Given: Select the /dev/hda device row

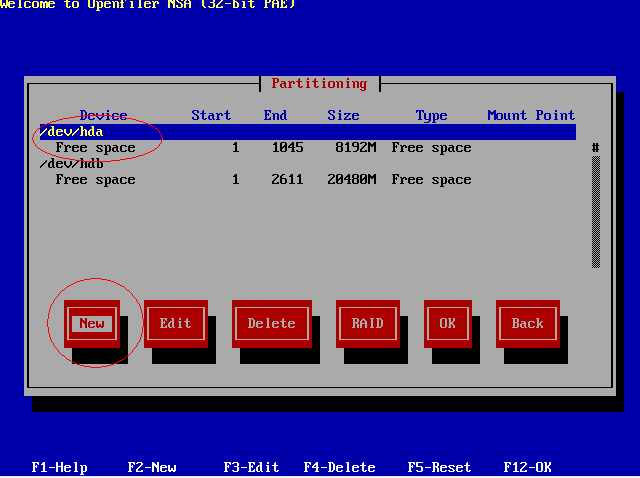Looking at the screenshot, I should coord(308,132).
